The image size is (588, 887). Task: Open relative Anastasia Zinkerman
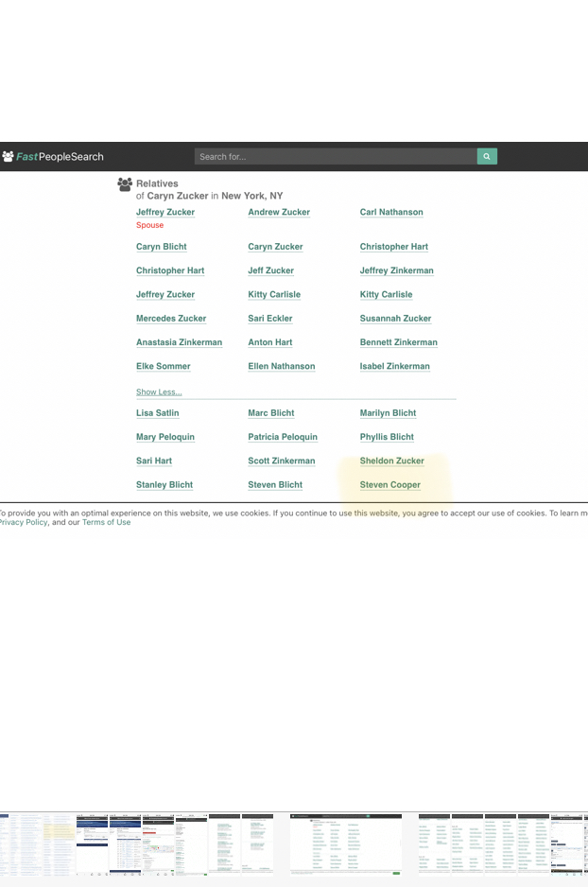pos(179,342)
